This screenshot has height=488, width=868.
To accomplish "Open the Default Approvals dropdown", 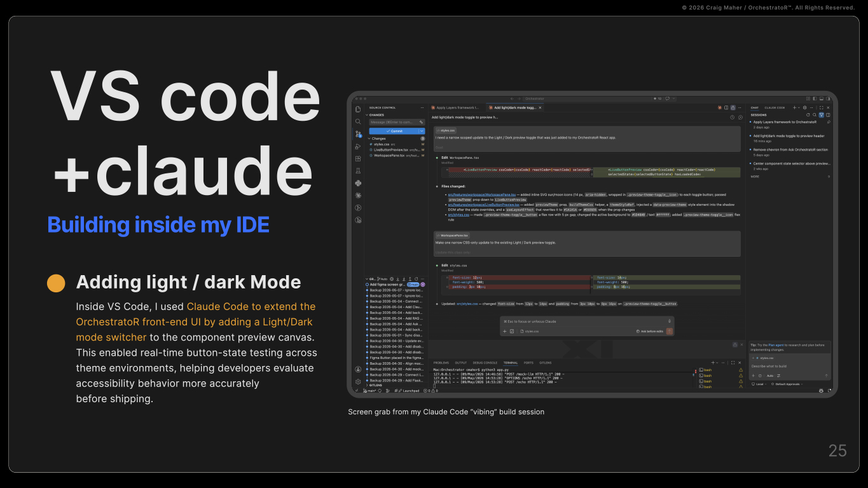I will point(787,384).
